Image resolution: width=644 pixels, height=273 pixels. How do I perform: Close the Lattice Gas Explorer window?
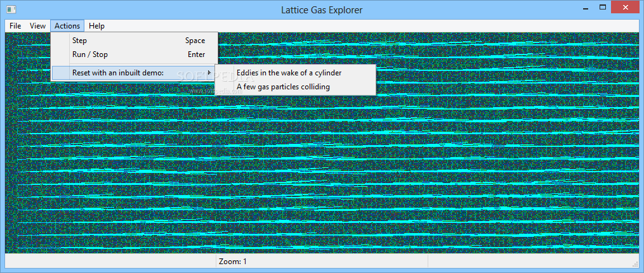[x=626, y=7]
